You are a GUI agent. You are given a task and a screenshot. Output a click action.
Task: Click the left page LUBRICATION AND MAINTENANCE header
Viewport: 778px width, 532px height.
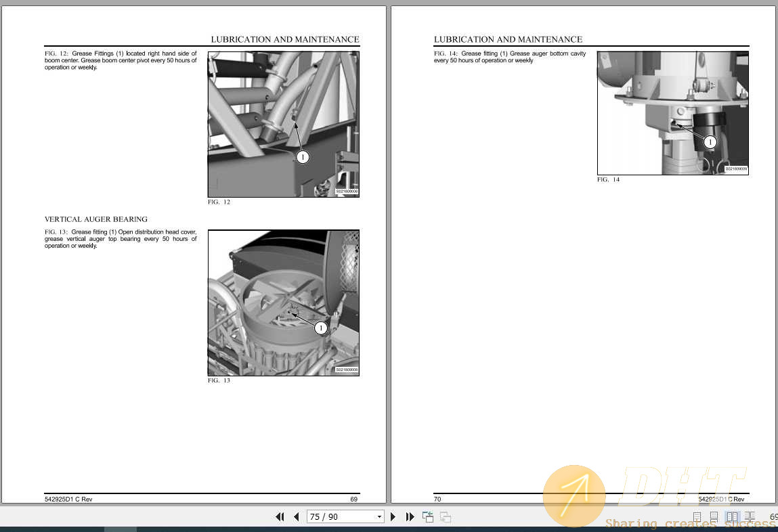(285, 39)
